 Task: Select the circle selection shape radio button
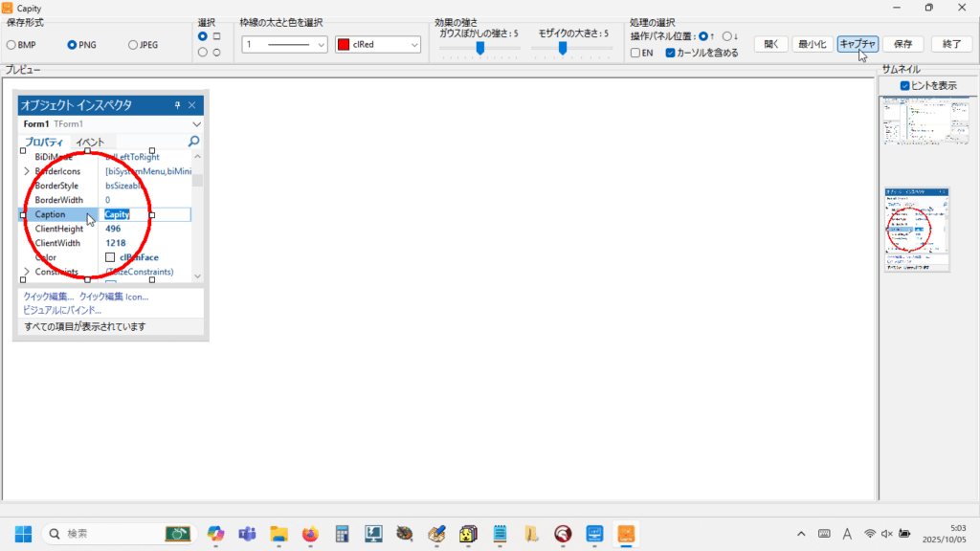[202, 53]
